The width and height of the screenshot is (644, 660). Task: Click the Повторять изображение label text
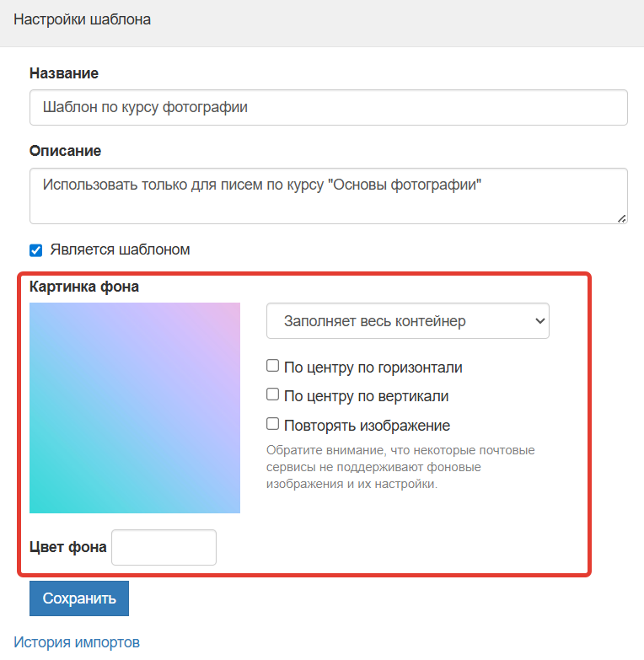point(367,426)
